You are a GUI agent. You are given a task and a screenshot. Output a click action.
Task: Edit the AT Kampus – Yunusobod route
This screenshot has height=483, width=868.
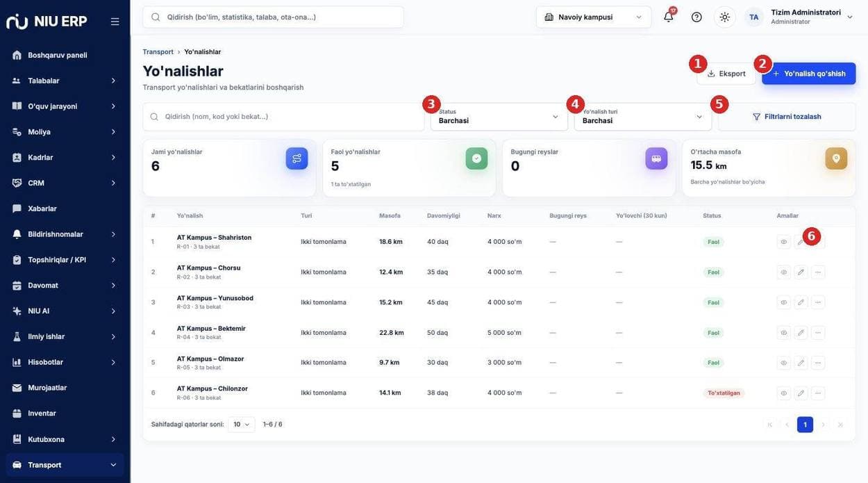point(801,302)
